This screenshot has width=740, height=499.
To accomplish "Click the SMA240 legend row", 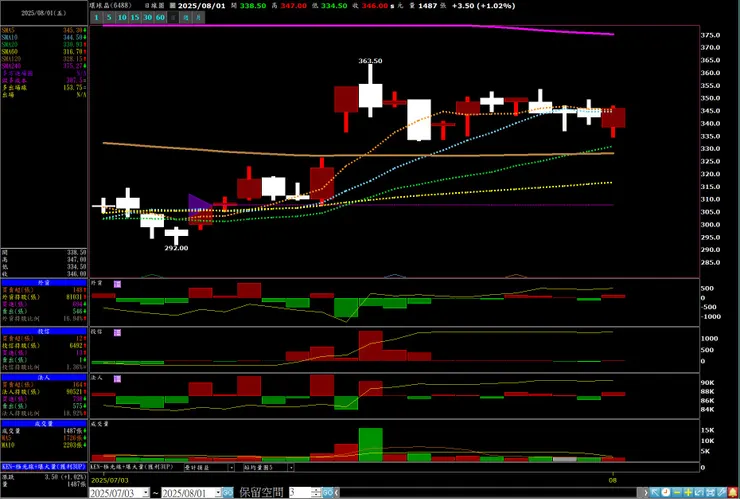I will click(x=44, y=66).
